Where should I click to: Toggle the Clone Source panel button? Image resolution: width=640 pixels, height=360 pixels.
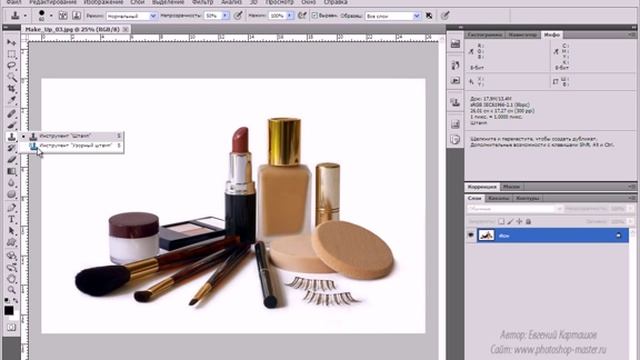point(76,16)
